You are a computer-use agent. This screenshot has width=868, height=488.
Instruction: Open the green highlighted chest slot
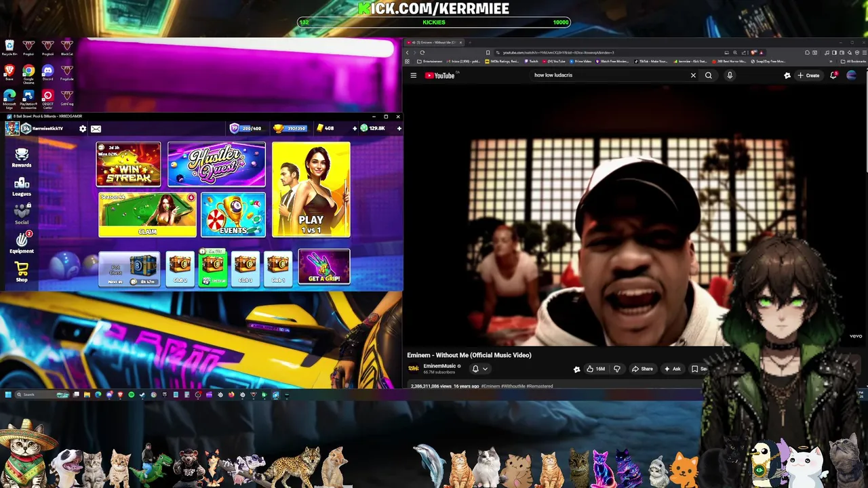pos(213,268)
